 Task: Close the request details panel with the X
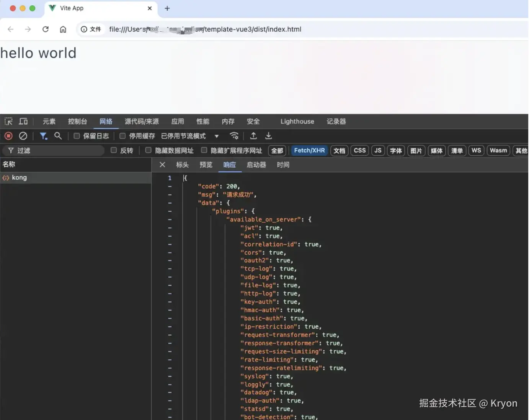click(x=162, y=164)
